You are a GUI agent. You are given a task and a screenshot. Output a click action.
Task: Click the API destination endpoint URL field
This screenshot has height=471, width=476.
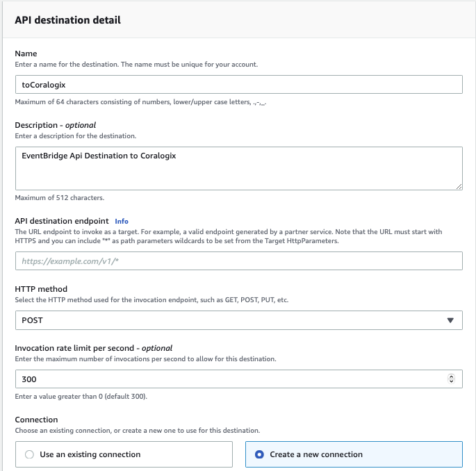pos(238,261)
